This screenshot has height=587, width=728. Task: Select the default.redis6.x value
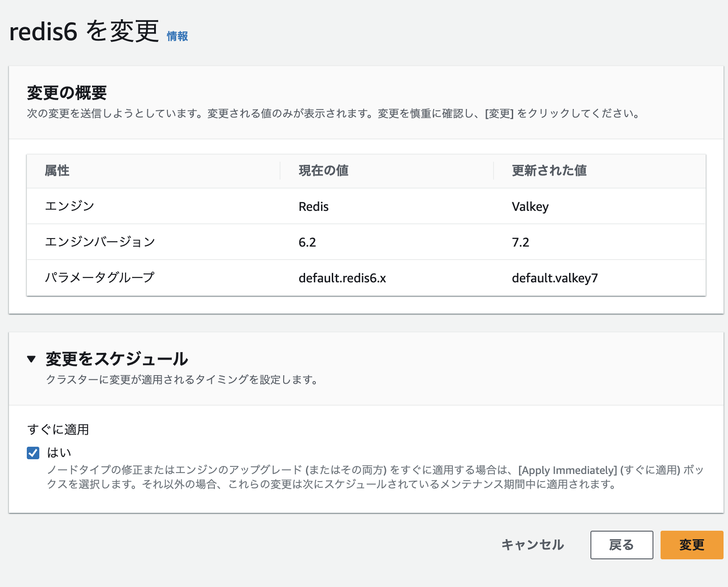[x=342, y=278]
